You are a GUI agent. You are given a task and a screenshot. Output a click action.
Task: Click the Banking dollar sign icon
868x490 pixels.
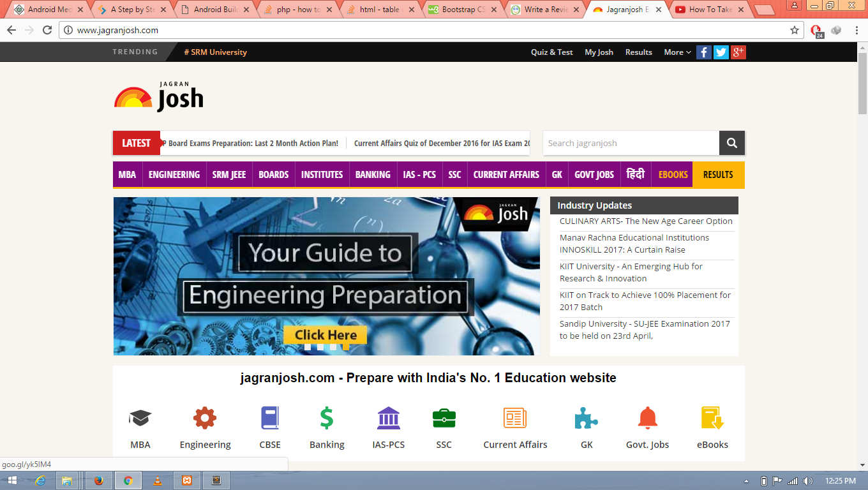pyautogui.click(x=327, y=419)
